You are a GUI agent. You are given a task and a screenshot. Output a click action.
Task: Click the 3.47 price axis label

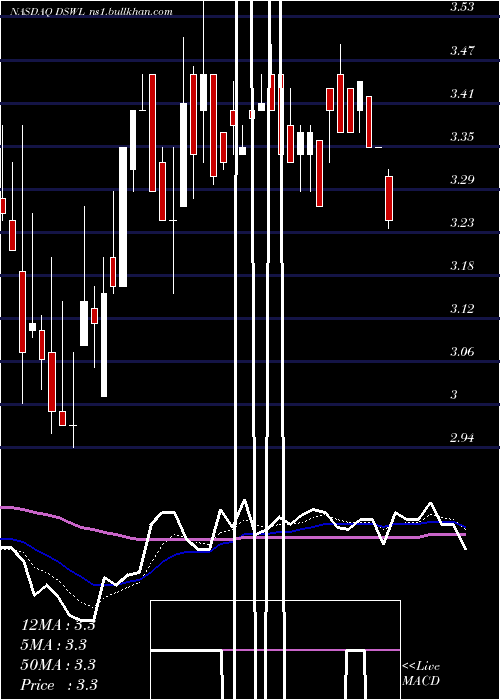pos(462,50)
